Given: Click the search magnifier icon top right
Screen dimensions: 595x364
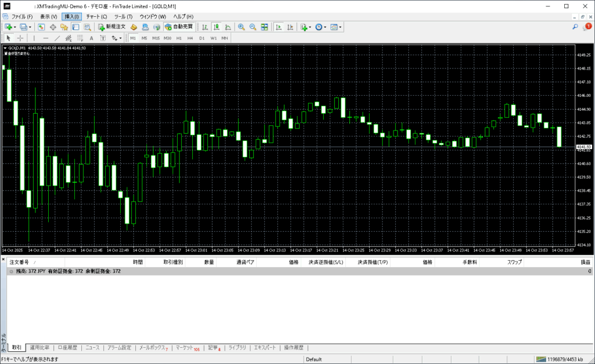Looking at the screenshot, I should (x=575, y=27).
